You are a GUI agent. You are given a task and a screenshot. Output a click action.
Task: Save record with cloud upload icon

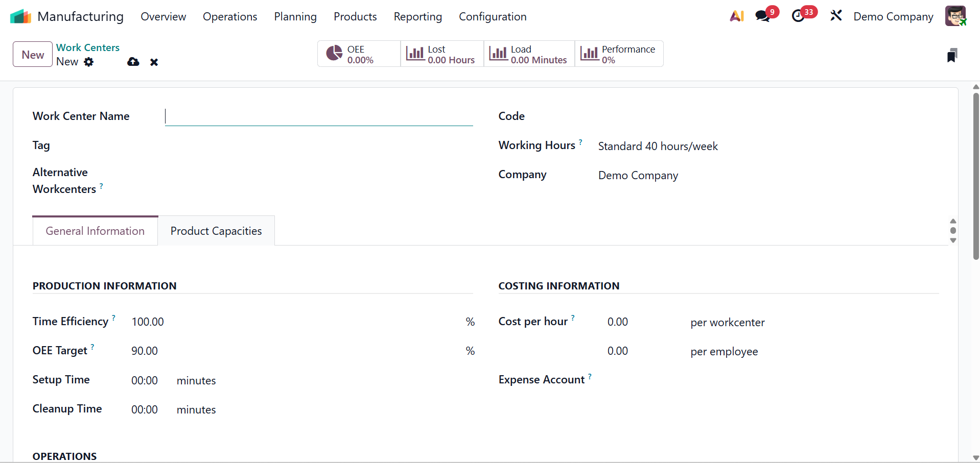(133, 62)
